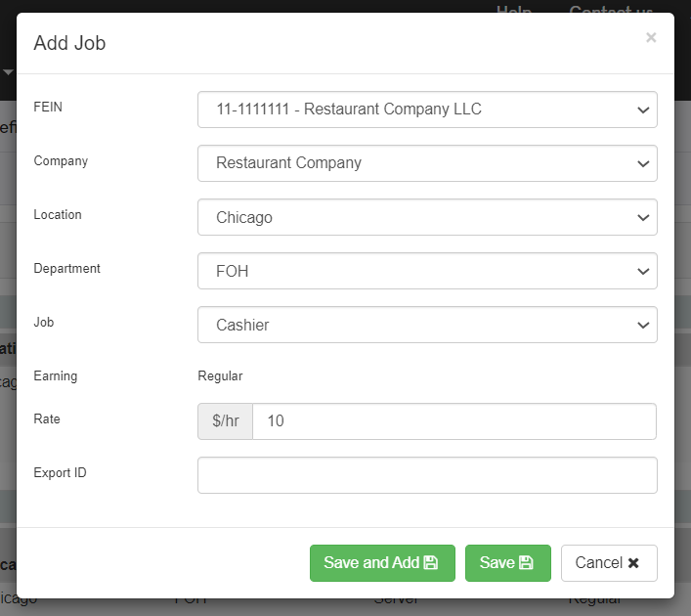Click the Rate field label
Viewport: 691px width, 616px height.
pyautogui.click(x=47, y=418)
